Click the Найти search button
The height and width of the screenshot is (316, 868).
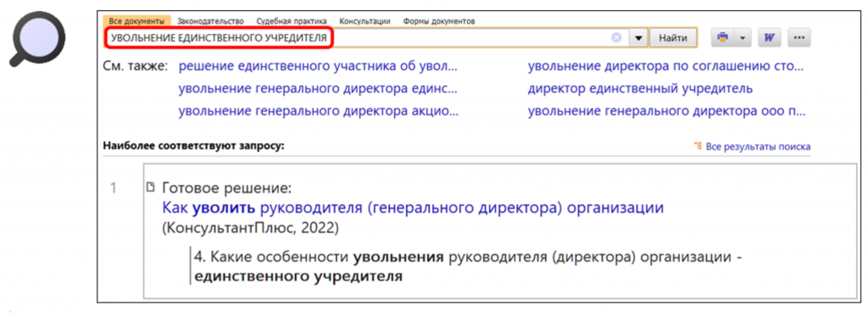click(x=672, y=37)
